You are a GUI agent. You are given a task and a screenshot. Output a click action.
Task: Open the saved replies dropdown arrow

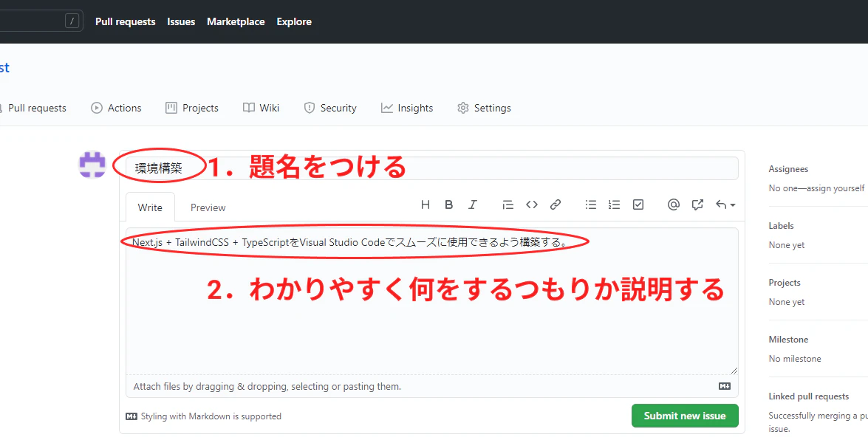[x=725, y=204]
